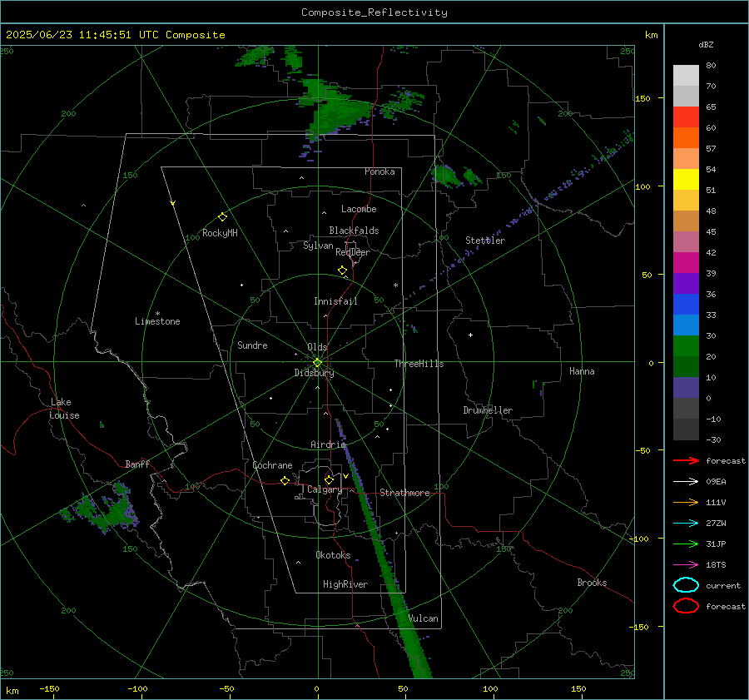Click the 80 dBZ light gray swatch

coord(686,76)
